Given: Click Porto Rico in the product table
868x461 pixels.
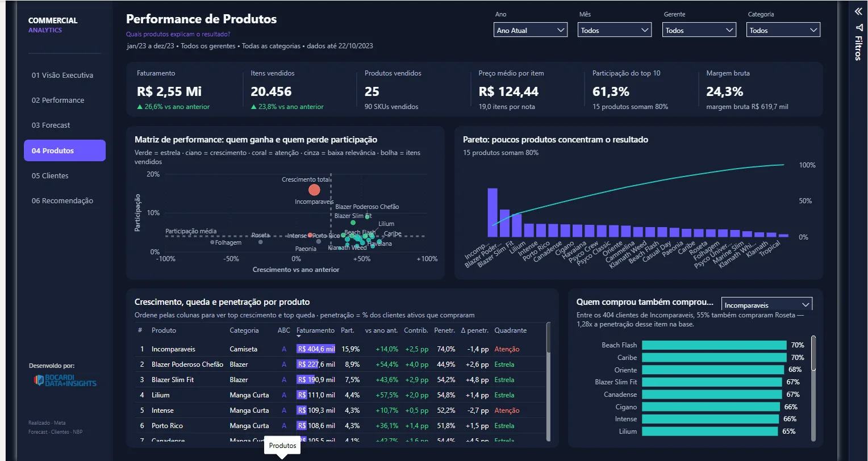Looking at the screenshot, I should [x=167, y=425].
